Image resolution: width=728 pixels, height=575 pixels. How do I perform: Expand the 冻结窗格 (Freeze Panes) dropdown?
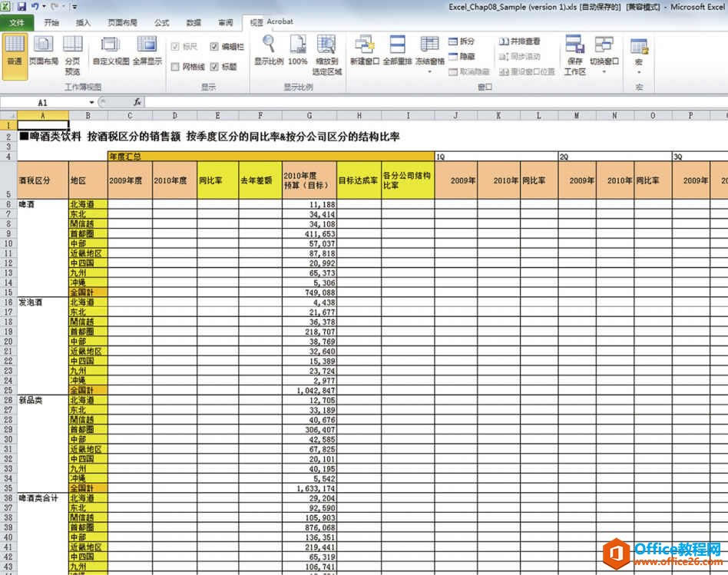(429, 71)
